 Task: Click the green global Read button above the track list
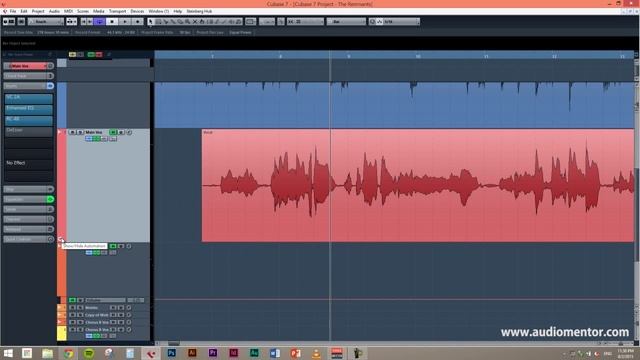[91, 54]
